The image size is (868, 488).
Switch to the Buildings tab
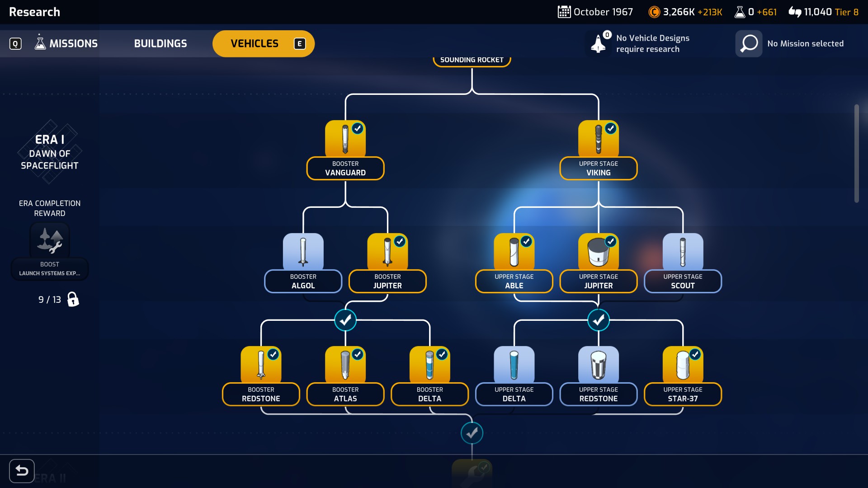[x=160, y=44]
